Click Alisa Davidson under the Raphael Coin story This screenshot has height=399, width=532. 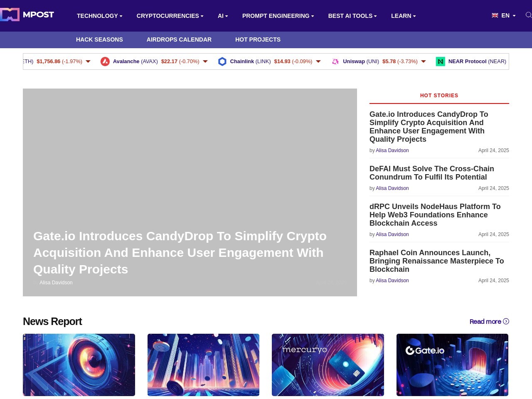coord(392,281)
